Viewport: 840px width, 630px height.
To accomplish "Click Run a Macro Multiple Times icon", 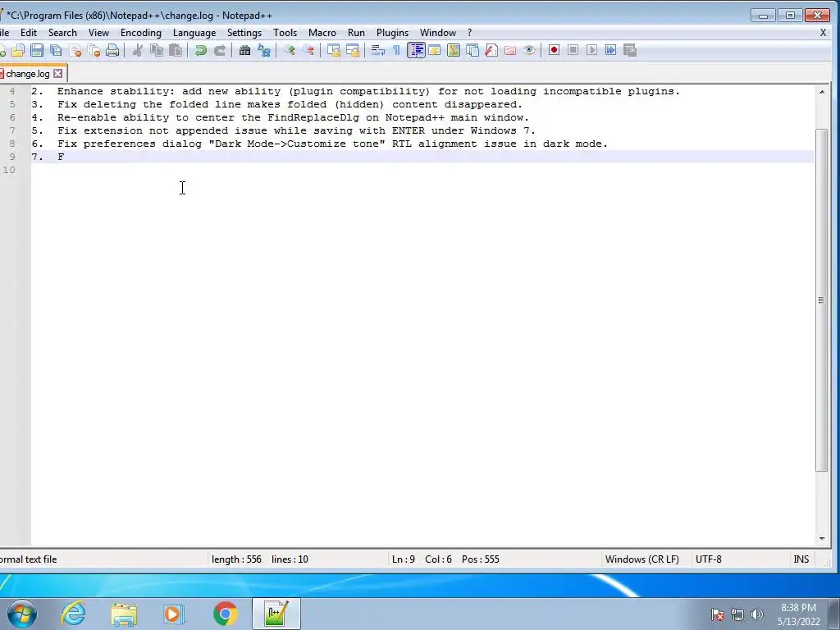I will (610, 50).
